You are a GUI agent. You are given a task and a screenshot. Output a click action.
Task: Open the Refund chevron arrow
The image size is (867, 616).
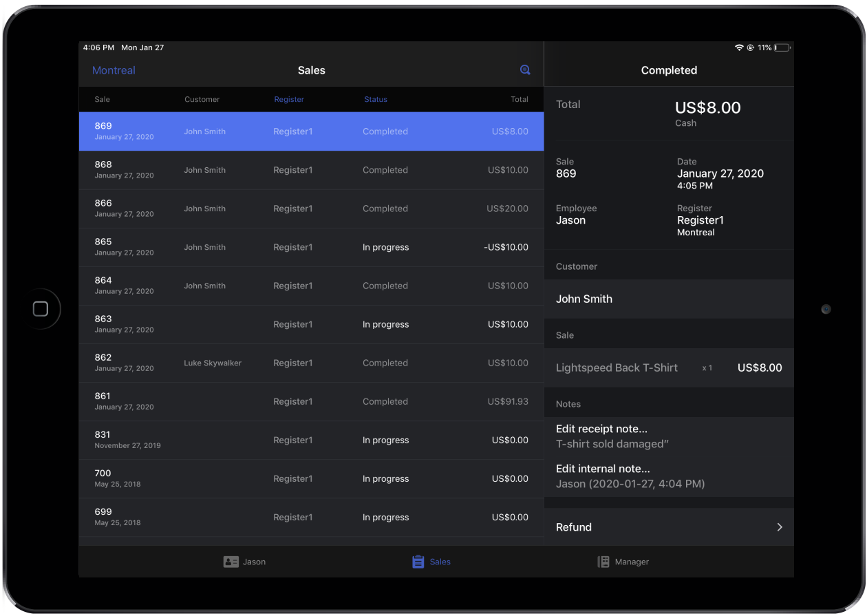780,527
